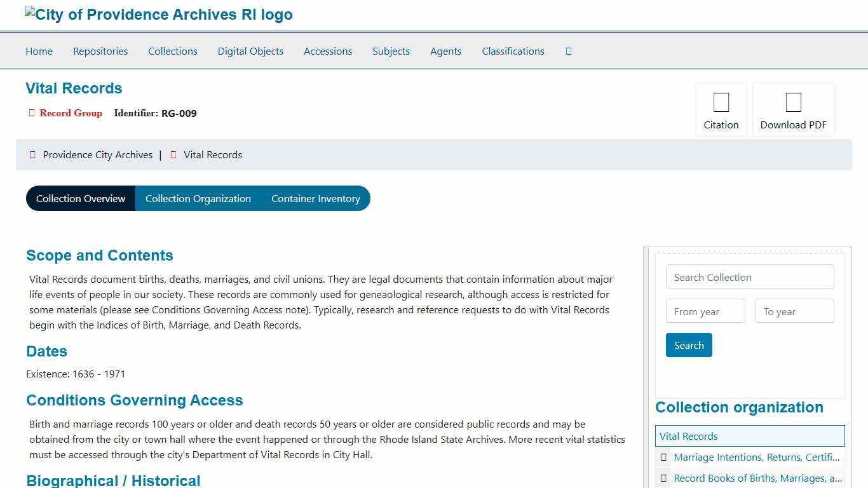
Task: Go to Classifications in the navigation bar
Action: click(x=513, y=51)
